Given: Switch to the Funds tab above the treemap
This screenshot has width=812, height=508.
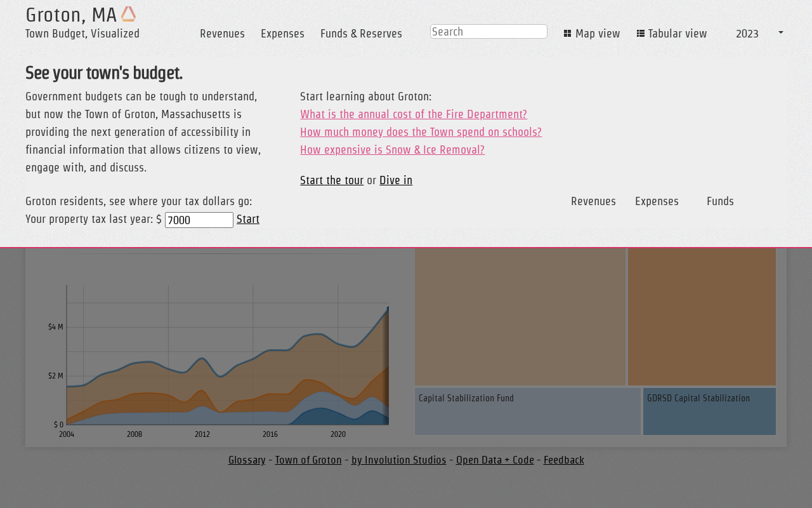Looking at the screenshot, I should click(720, 202).
